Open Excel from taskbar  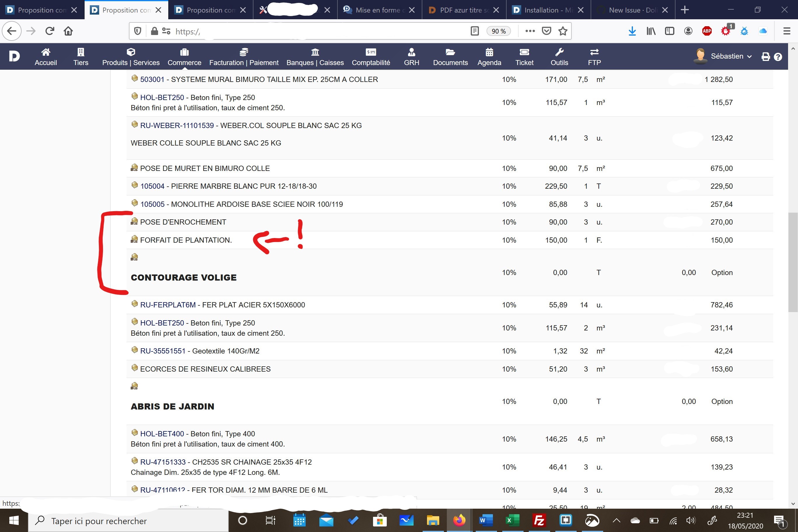(x=512, y=520)
